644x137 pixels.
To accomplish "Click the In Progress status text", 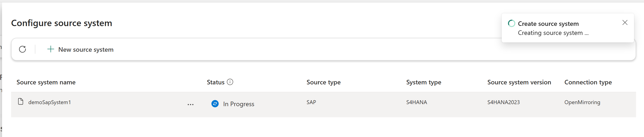I will [x=239, y=104].
